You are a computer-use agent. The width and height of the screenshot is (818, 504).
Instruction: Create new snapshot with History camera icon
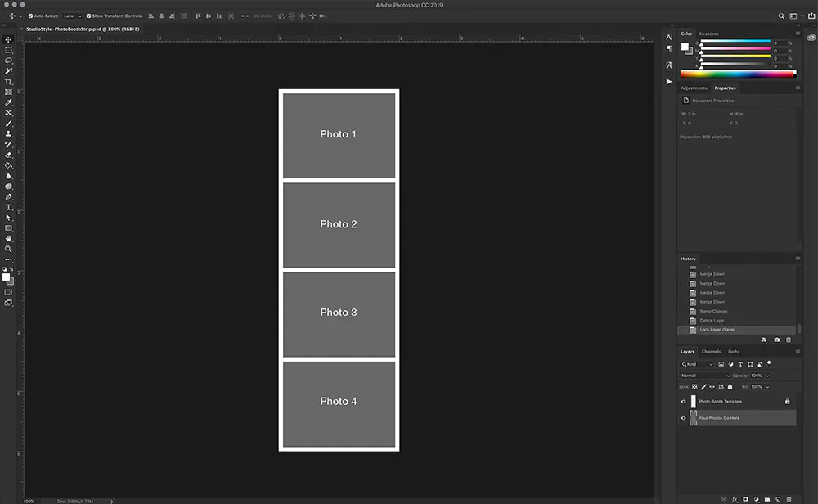(777, 340)
